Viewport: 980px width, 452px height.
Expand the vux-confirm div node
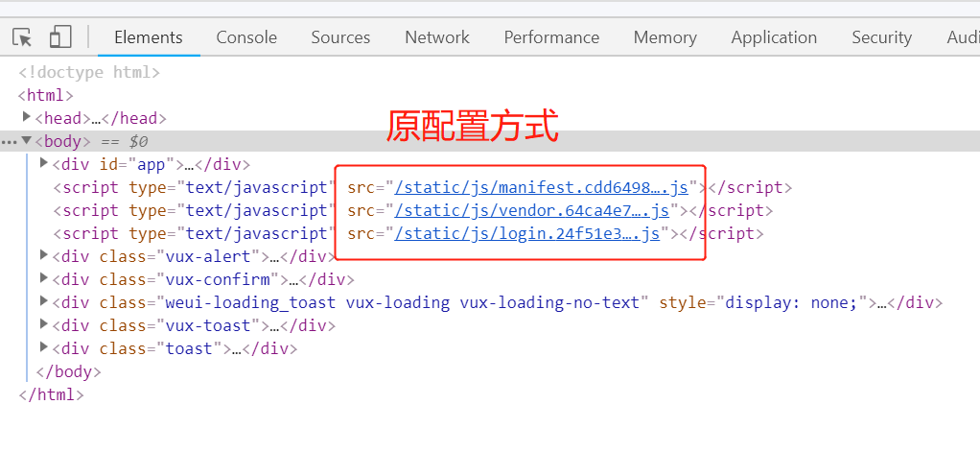click(x=43, y=278)
